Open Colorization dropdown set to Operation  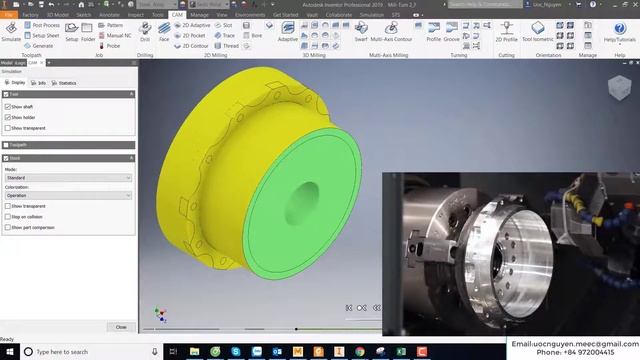68,196
